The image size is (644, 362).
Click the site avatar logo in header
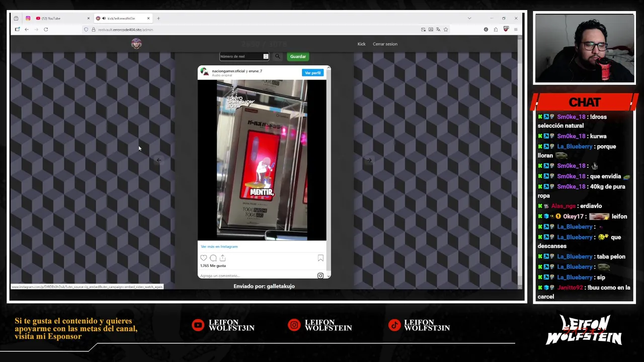[136, 44]
